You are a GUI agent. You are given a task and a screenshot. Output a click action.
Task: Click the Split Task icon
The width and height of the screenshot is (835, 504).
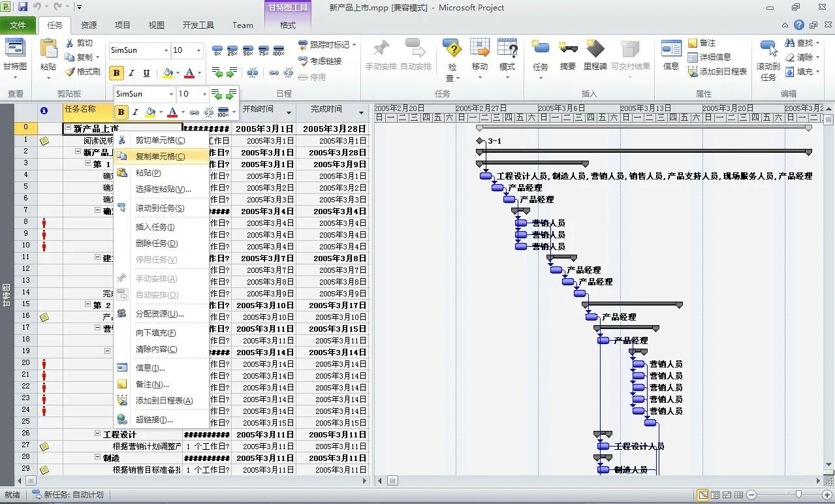tap(252, 72)
